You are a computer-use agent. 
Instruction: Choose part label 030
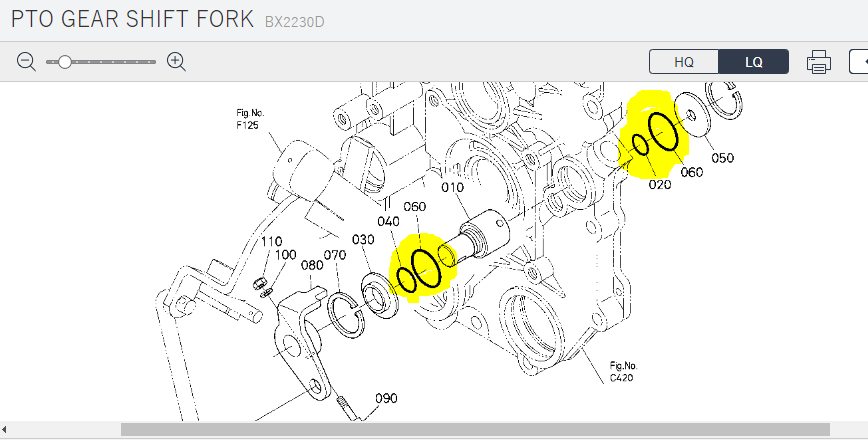click(x=362, y=240)
